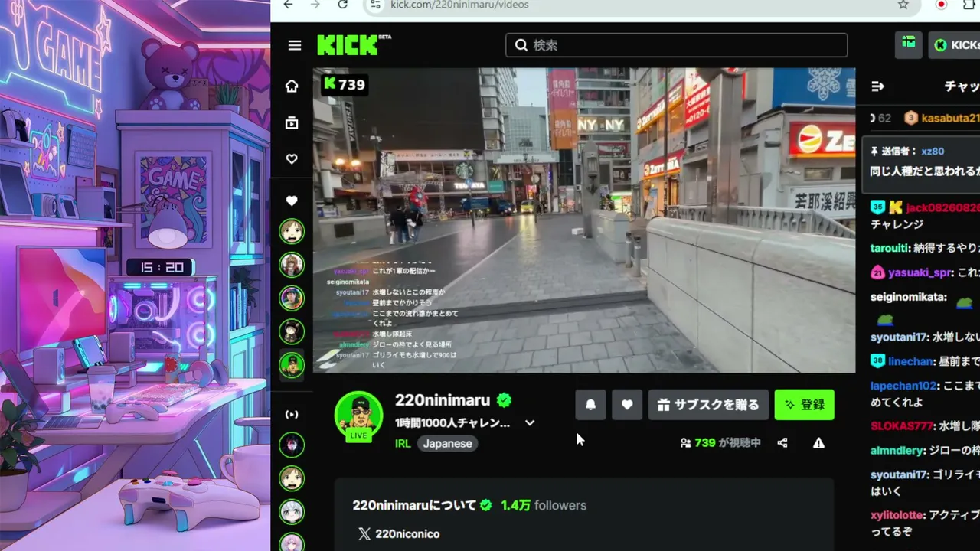Click the 739 が視聴中 viewer count
980x551 pixels.
[720, 442]
